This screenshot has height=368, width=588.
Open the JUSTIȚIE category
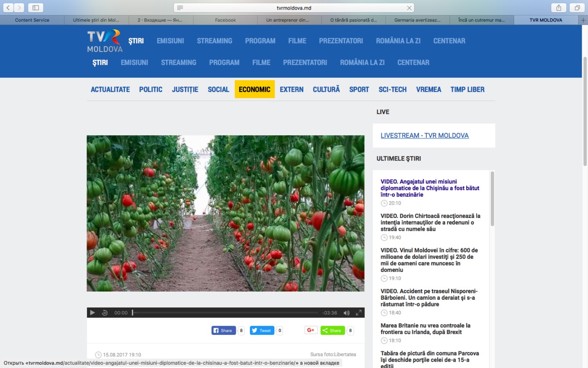pyautogui.click(x=185, y=89)
